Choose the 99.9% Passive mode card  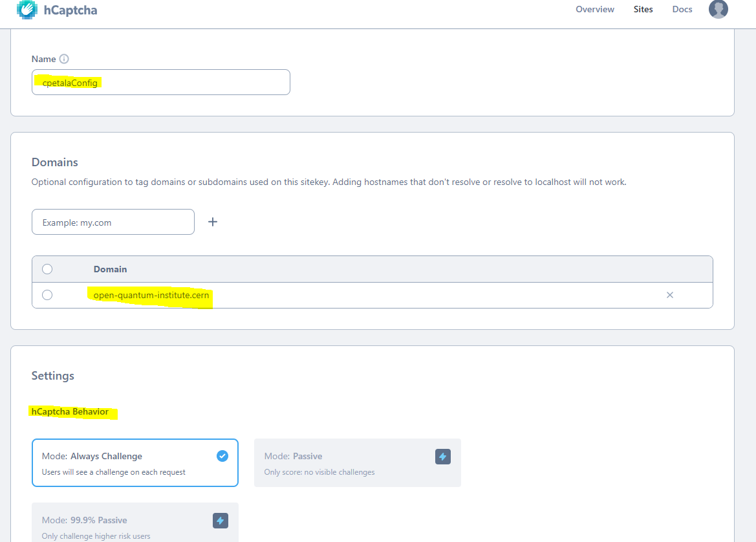point(135,522)
